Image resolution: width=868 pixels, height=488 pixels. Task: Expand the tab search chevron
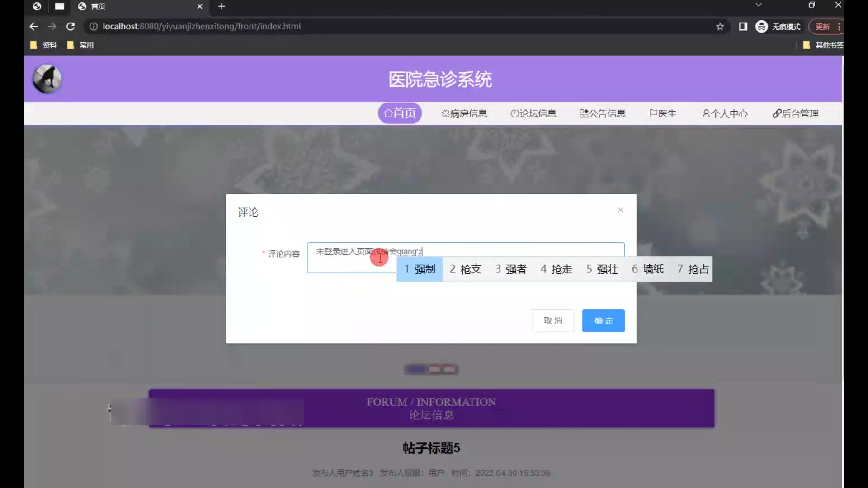pyautogui.click(x=759, y=5)
